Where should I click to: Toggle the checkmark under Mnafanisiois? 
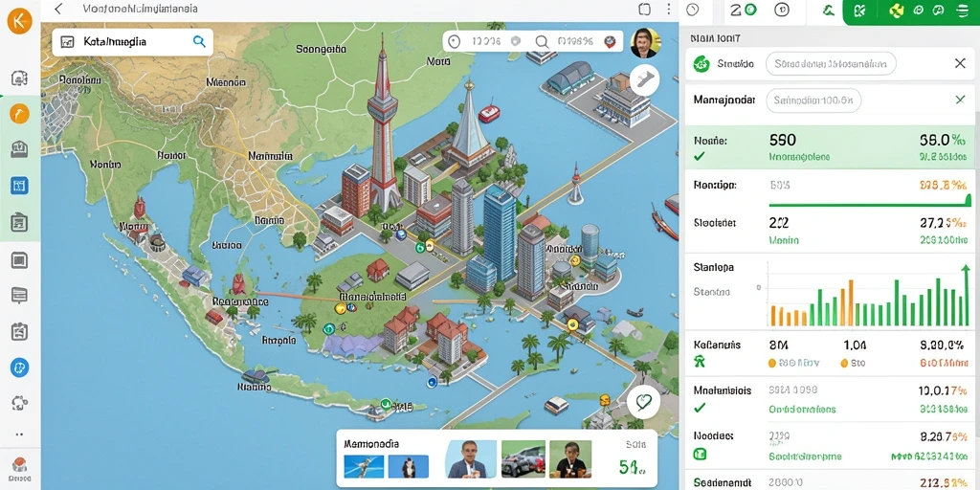(700, 408)
